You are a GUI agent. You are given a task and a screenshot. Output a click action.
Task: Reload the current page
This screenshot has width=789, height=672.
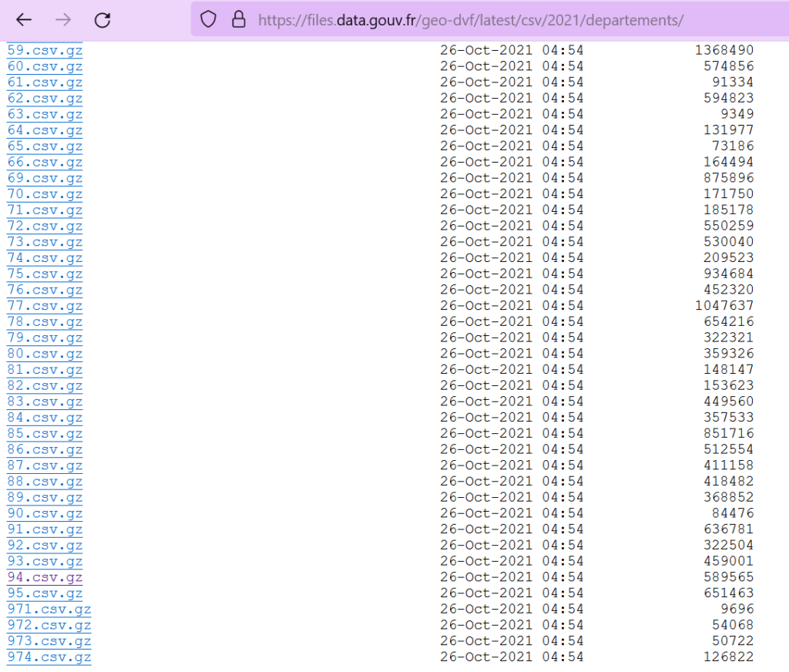click(102, 20)
